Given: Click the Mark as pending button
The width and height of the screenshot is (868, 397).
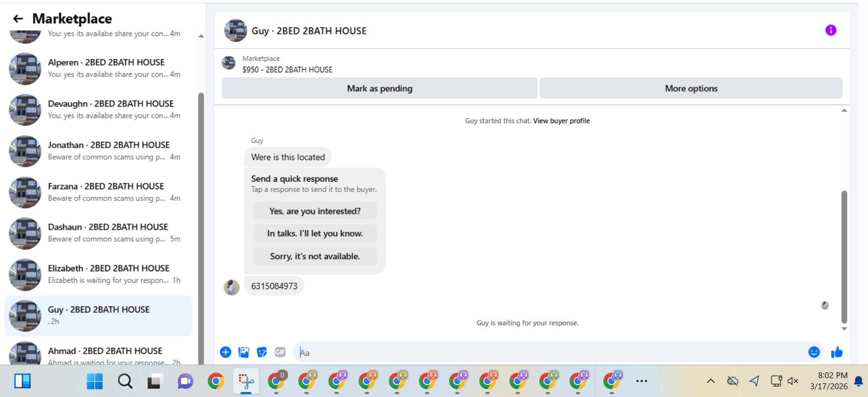Looking at the screenshot, I should click(379, 88).
